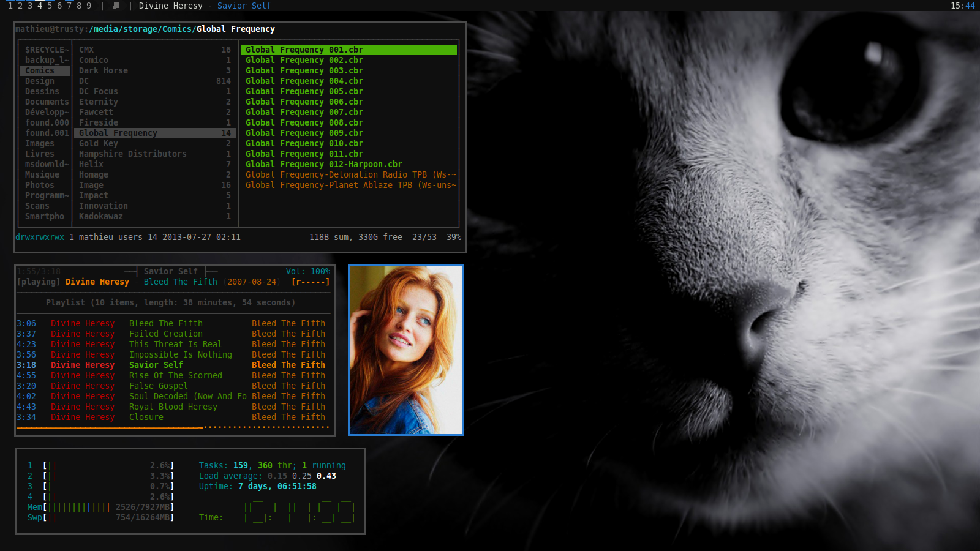Click the song progress bar in music player
Screen dimensions: 980x551
click(x=173, y=427)
